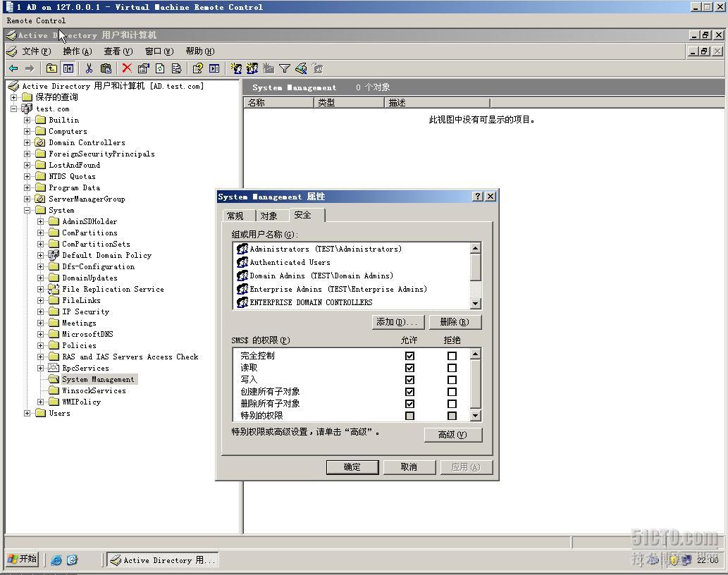Viewport: 728px width, 575px height.
Task: Expand the 保存的查询 node
Action: tap(14, 97)
